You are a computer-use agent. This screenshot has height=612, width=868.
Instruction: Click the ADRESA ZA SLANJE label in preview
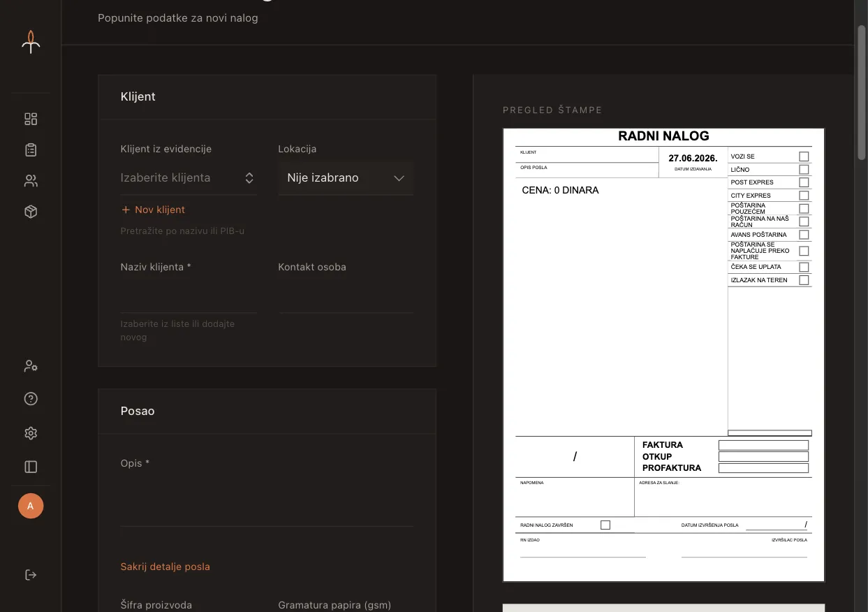pos(659,483)
